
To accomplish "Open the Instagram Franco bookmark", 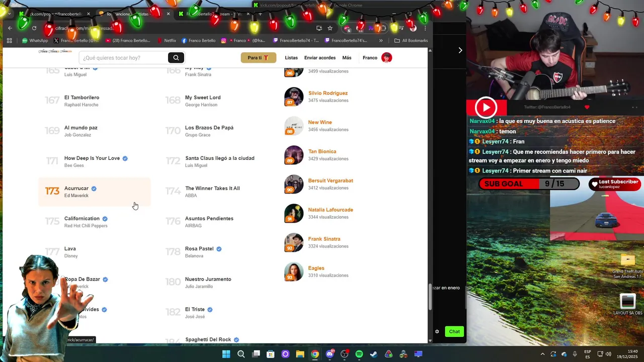I will (x=244, y=41).
